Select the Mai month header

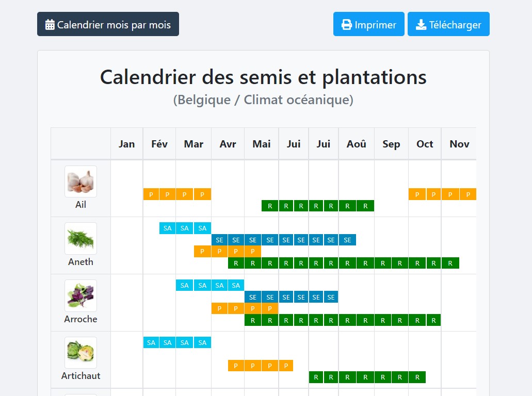click(262, 144)
